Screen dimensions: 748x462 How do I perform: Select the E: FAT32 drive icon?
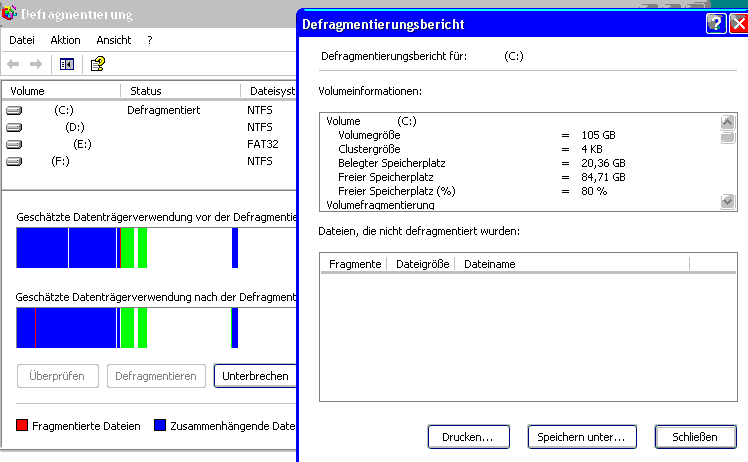pos(14,144)
